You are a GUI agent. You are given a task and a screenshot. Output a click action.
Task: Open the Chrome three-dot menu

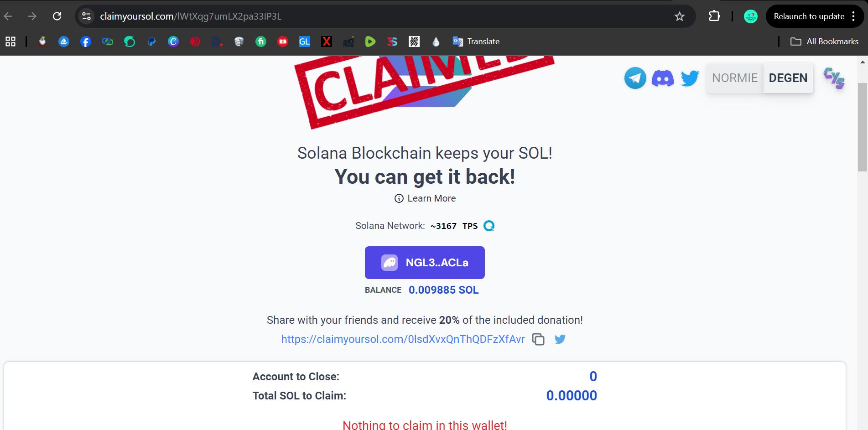(853, 16)
